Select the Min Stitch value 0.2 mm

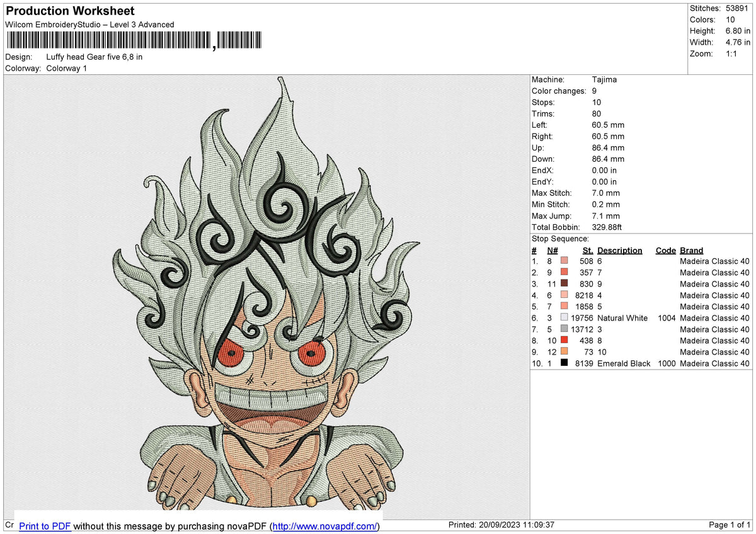pyautogui.click(x=606, y=204)
